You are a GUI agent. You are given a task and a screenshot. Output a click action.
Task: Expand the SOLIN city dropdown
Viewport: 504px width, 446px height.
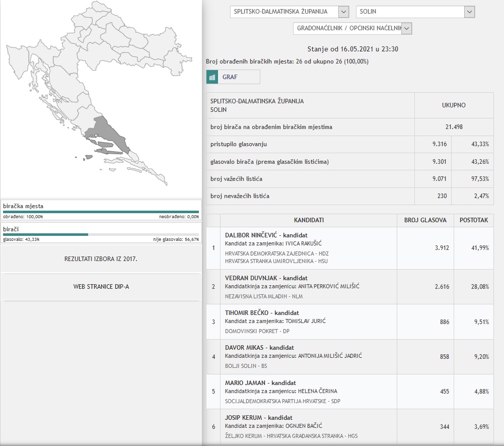point(469,12)
